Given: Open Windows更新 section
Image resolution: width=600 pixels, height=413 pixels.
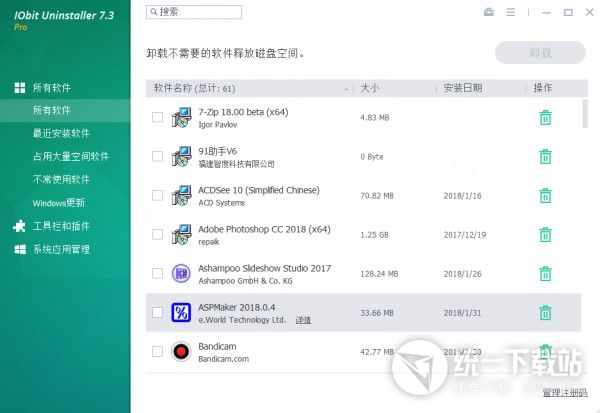Looking at the screenshot, I should 59,202.
